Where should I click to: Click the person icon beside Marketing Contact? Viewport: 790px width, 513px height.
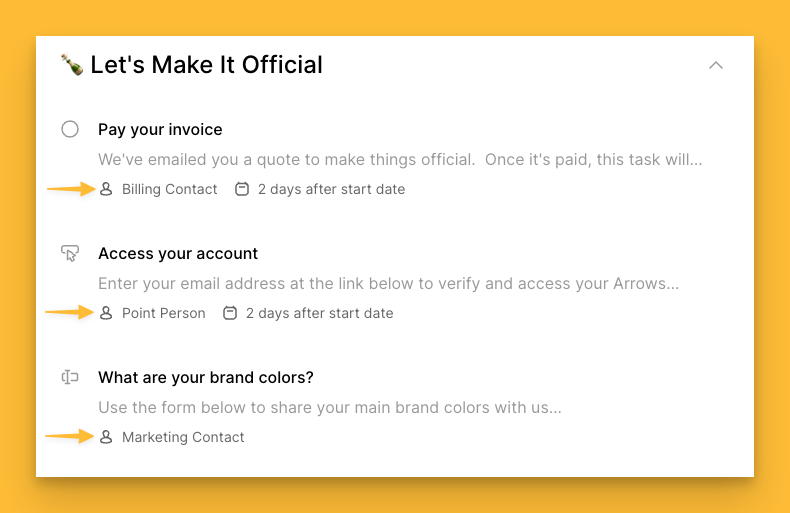[x=106, y=437]
